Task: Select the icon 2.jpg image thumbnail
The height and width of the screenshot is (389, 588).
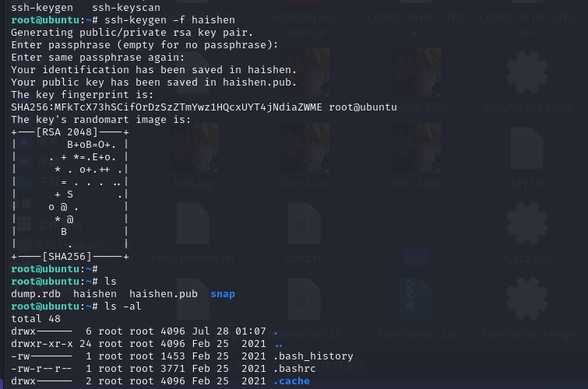Action: tap(416, 148)
